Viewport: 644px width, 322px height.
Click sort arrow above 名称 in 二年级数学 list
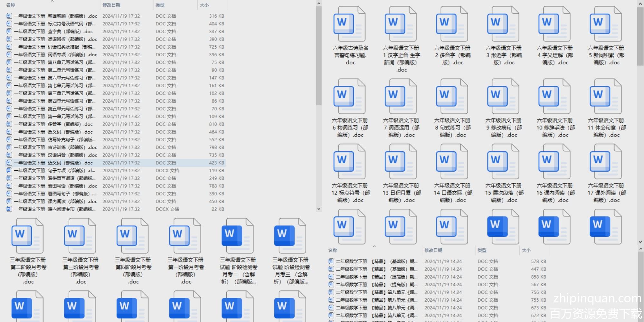(x=374, y=246)
